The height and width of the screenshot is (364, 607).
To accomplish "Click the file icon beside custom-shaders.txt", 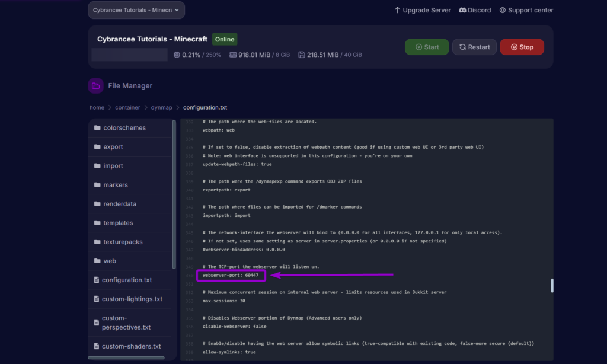I will coord(96,346).
